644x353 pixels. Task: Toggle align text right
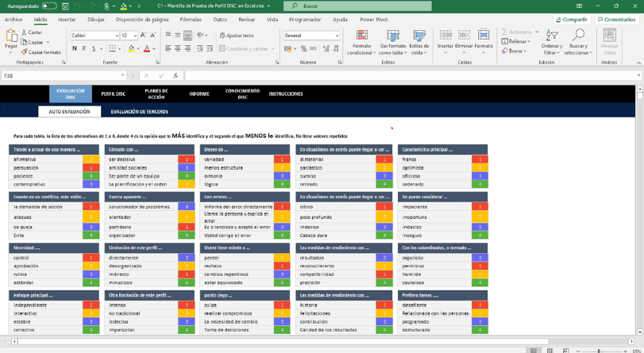pyautogui.click(x=187, y=48)
